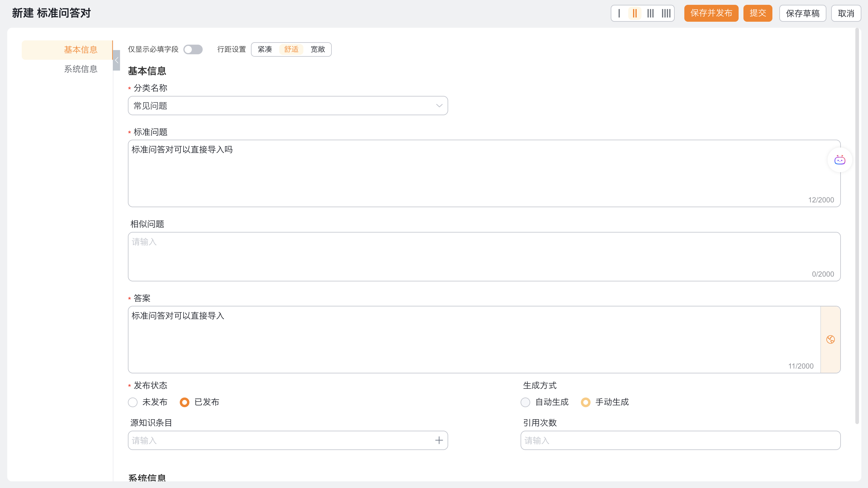Screen dimensions: 868x488
Task: Open the AI assistant robot icon
Action: pyautogui.click(x=839, y=160)
